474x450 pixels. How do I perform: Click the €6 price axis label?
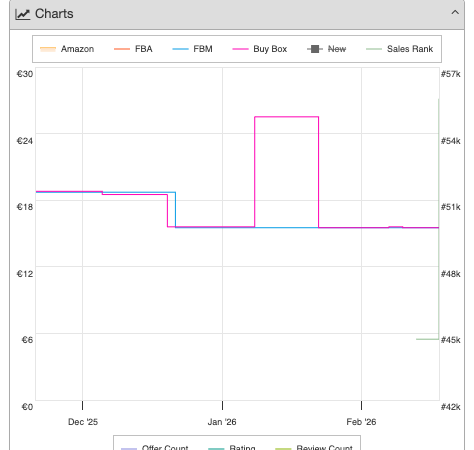(x=27, y=340)
